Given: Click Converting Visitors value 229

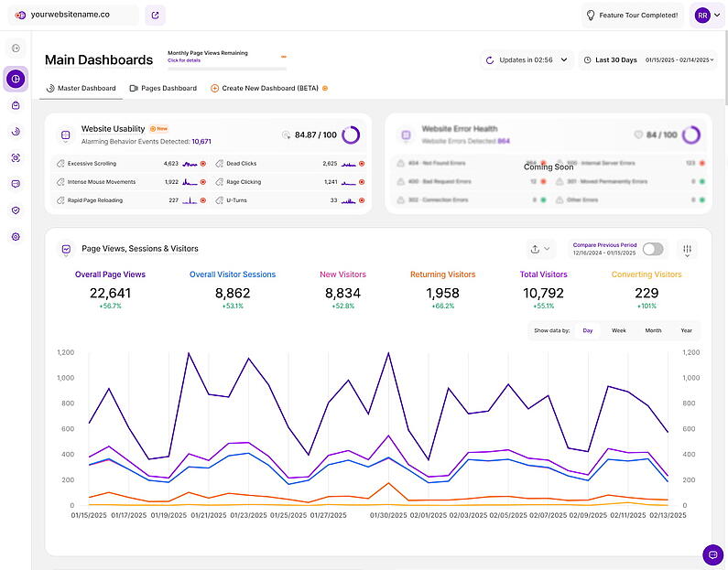Looking at the screenshot, I should [647, 293].
